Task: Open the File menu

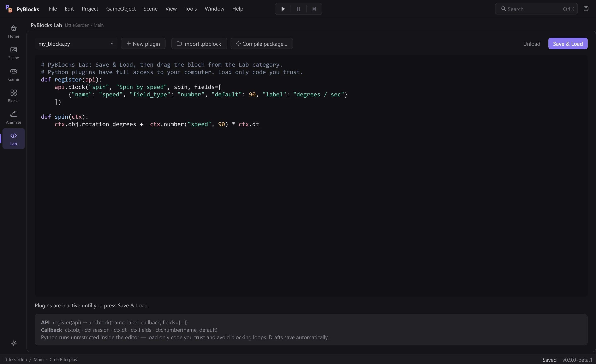Action: pos(53,9)
